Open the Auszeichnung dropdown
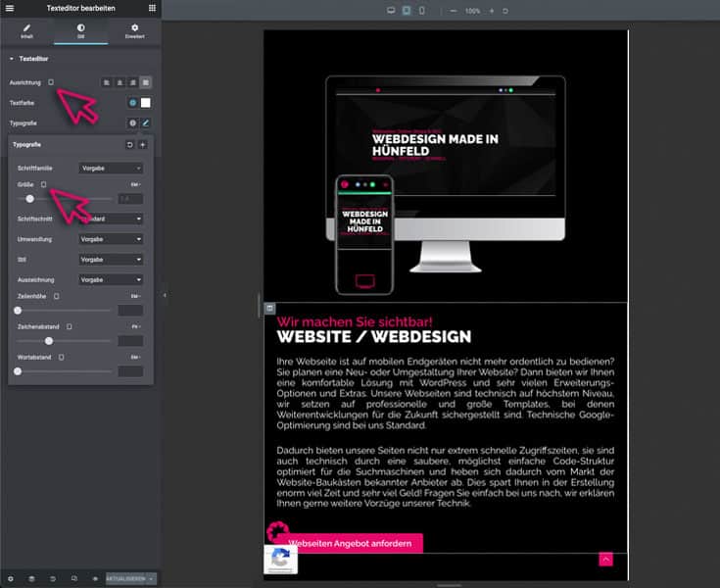Screen dimensions: 720x588 tap(111, 279)
